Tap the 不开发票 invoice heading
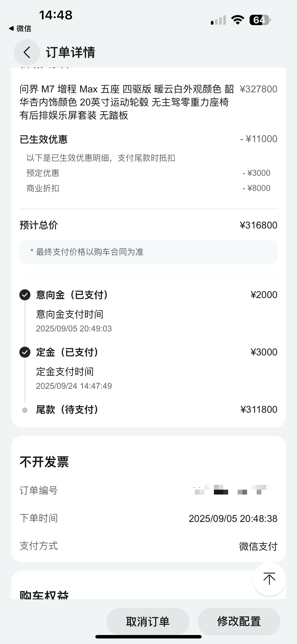 coord(44,462)
